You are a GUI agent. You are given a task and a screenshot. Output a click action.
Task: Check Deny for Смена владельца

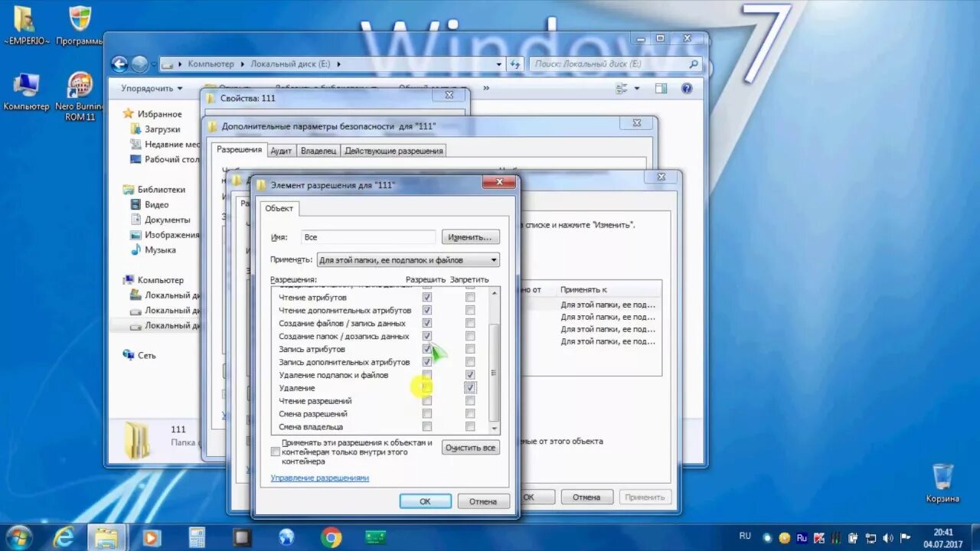(470, 427)
